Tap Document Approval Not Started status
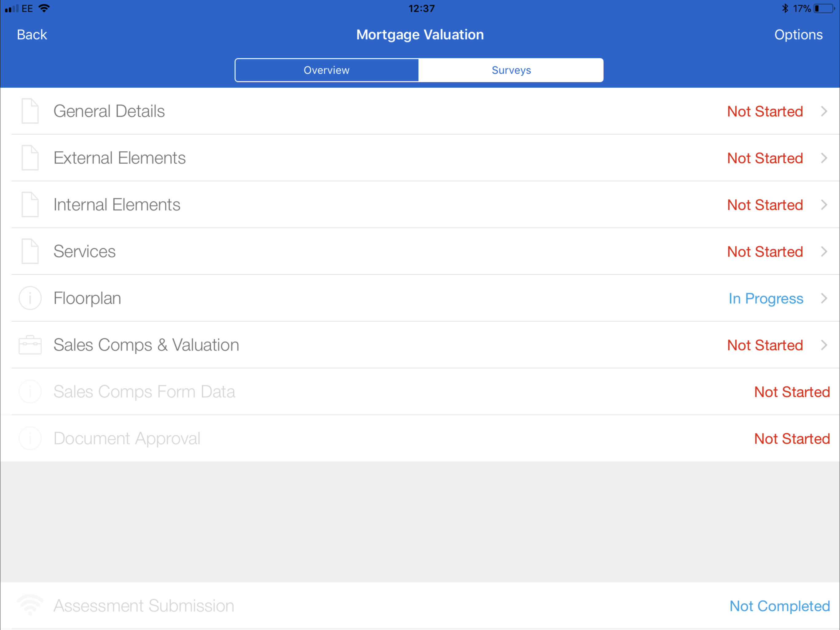Screen dimensions: 840x630 pos(792,438)
